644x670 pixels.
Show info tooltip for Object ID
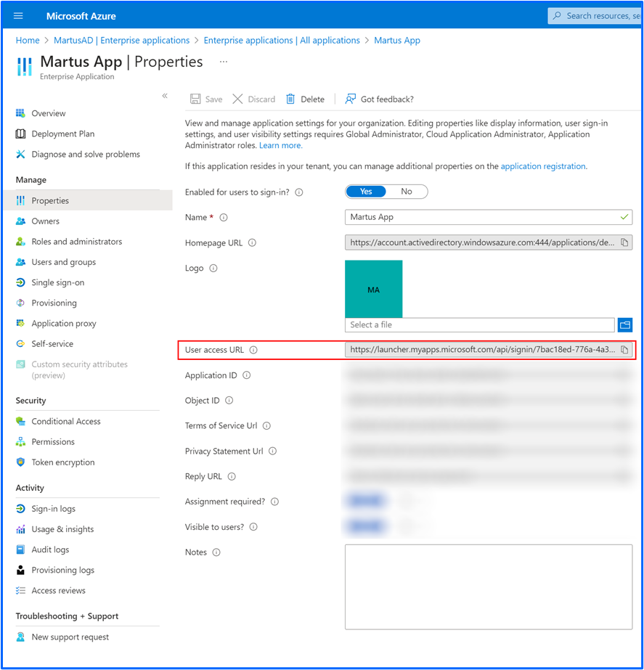(x=229, y=401)
